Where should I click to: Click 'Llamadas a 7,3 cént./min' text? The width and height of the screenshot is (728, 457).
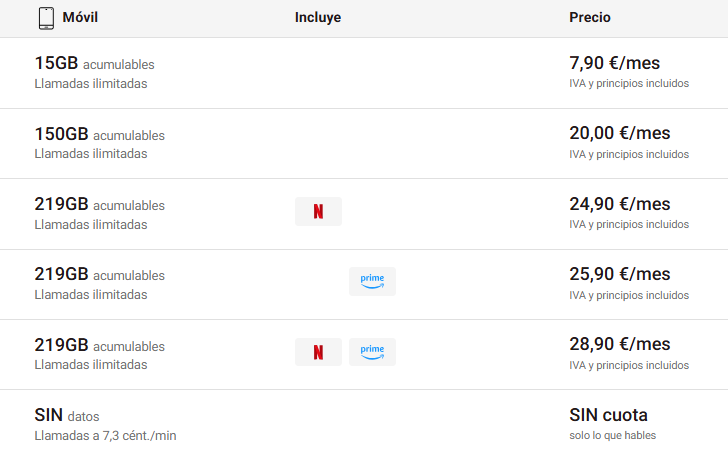[105, 436]
